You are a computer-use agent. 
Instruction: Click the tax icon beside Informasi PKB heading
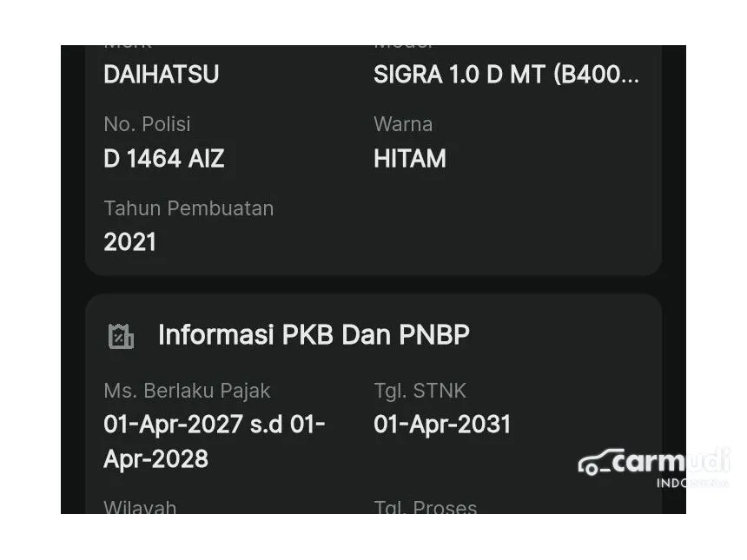(x=121, y=336)
